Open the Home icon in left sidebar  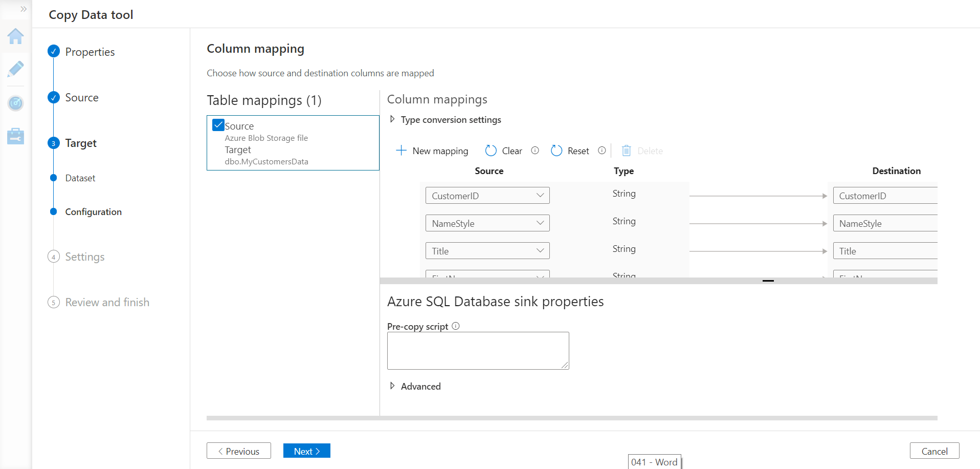(15, 36)
